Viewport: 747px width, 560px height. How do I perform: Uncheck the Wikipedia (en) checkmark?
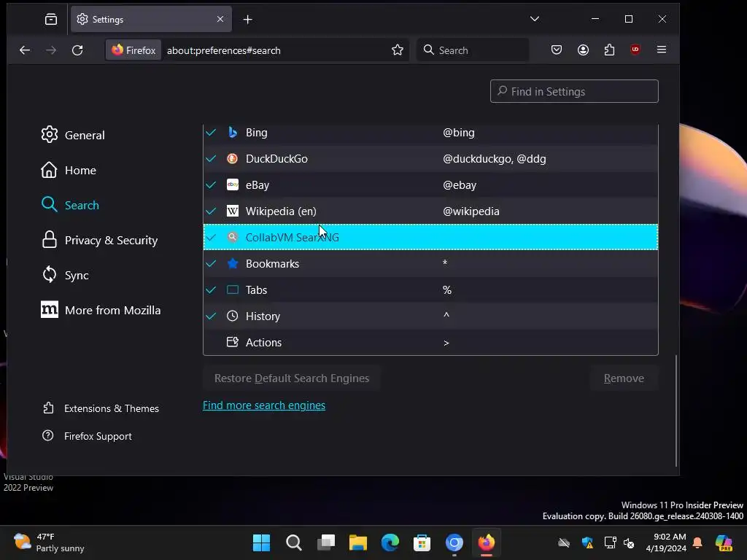tap(211, 211)
